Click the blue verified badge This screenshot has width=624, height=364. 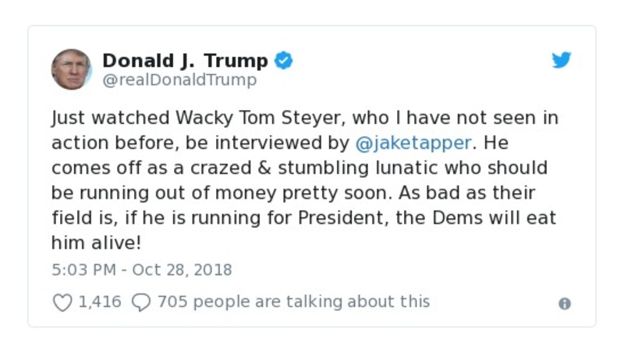pyautogui.click(x=284, y=60)
